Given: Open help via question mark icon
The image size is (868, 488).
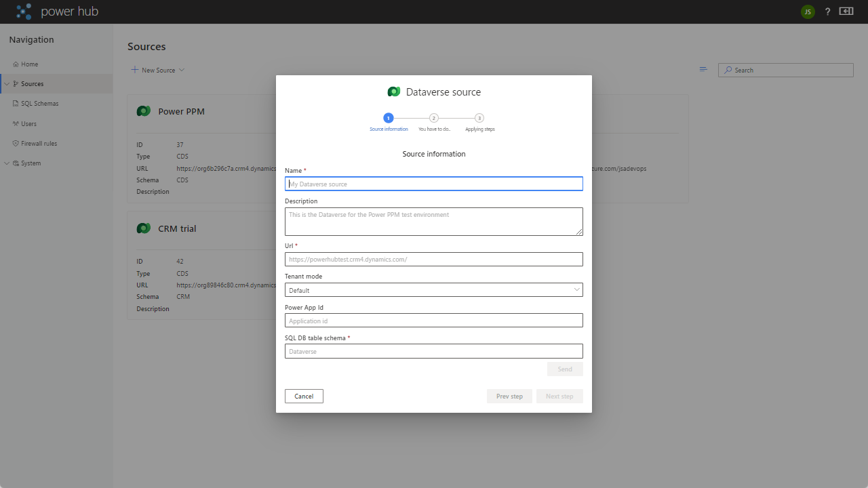Looking at the screenshot, I should pyautogui.click(x=827, y=12).
